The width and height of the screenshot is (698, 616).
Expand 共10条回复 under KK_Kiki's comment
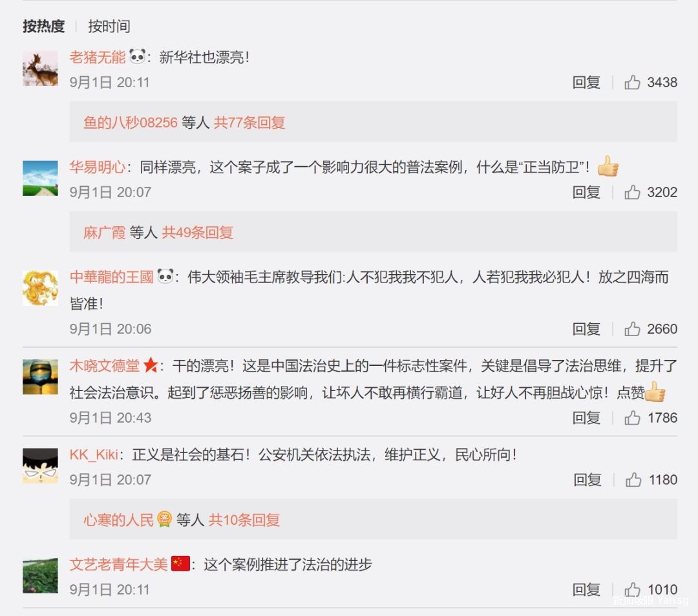click(244, 520)
